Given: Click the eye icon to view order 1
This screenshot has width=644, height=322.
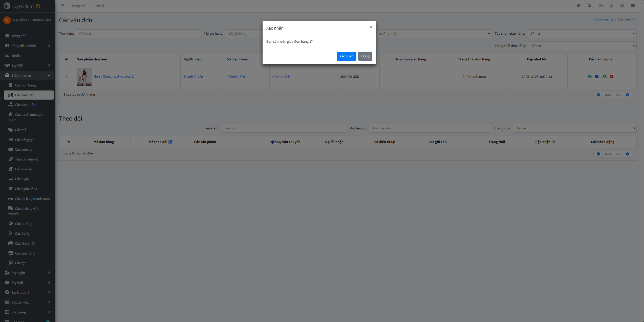Looking at the screenshot, I should pyautogui.click(x=590, y=77).
